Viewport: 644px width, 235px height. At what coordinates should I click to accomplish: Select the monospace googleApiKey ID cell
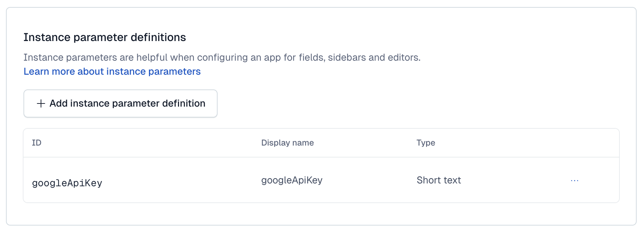[x=67, y=183]
